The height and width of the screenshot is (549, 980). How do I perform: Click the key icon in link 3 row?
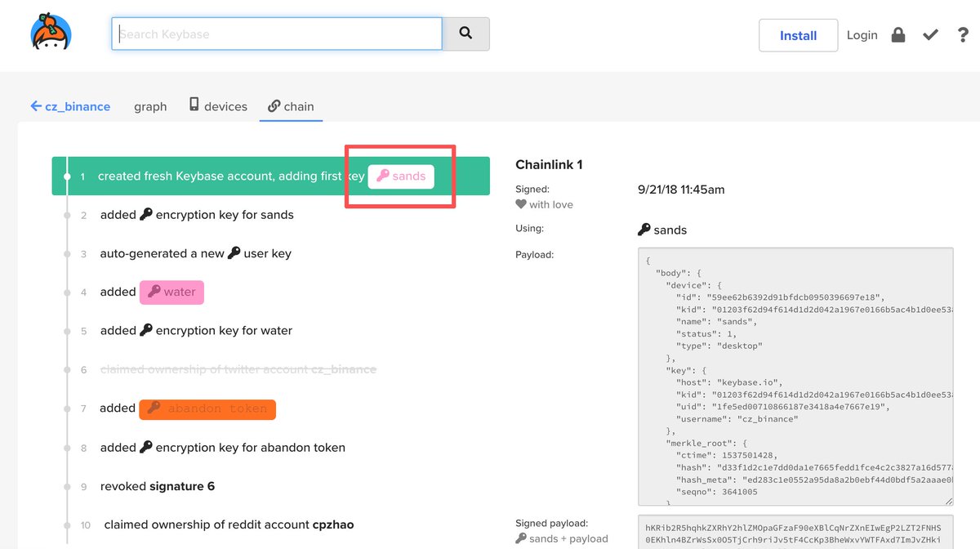pos(234,252)
